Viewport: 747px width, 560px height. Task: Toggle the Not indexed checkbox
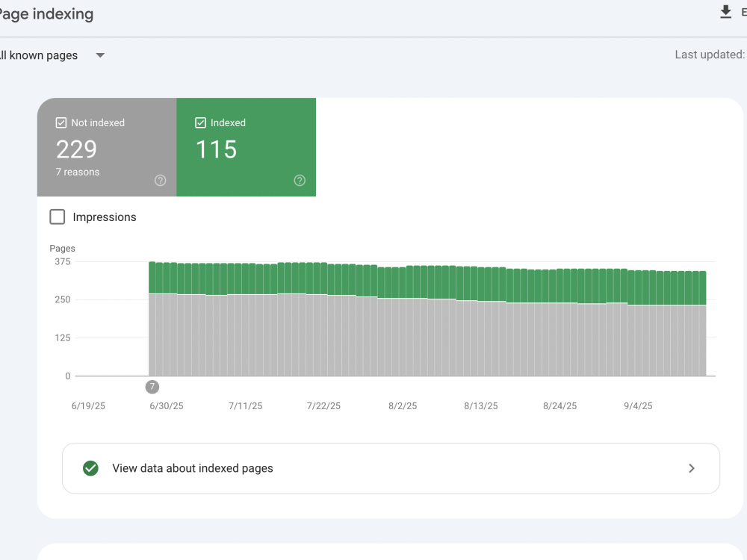[61, 122]
